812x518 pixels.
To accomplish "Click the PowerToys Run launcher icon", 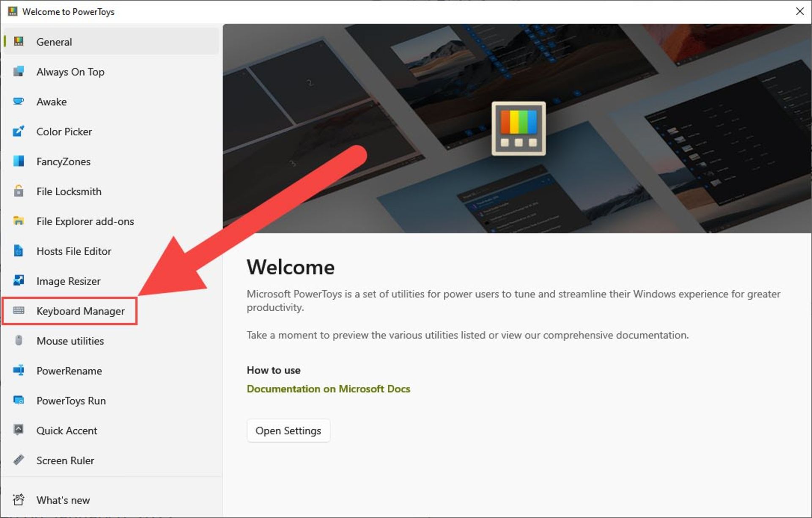I will click(x=19, y=400).
